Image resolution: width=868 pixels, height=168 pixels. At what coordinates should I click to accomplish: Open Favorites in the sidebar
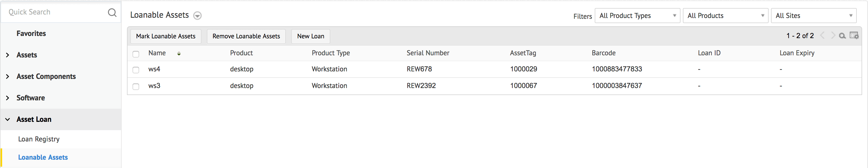tap(31, 33)
